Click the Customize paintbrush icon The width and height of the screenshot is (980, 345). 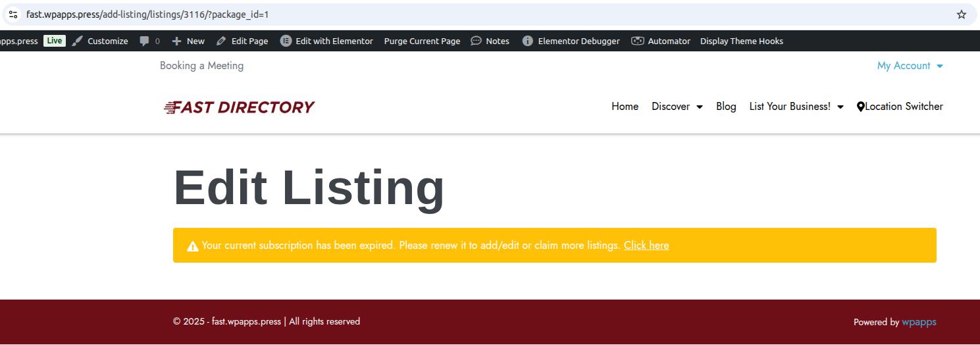[x=78, y=41]
